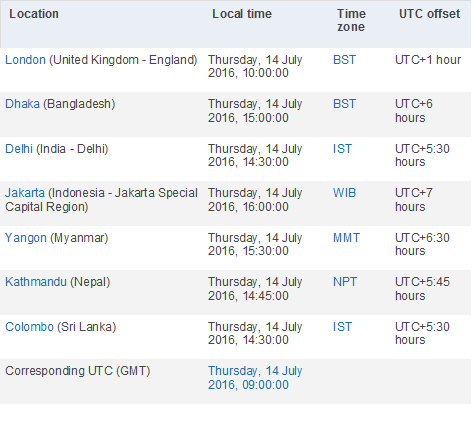The image size is (475, 430).
Task: Select the Corresponding UTC (GMT) row label
Action: coord(78,371)
